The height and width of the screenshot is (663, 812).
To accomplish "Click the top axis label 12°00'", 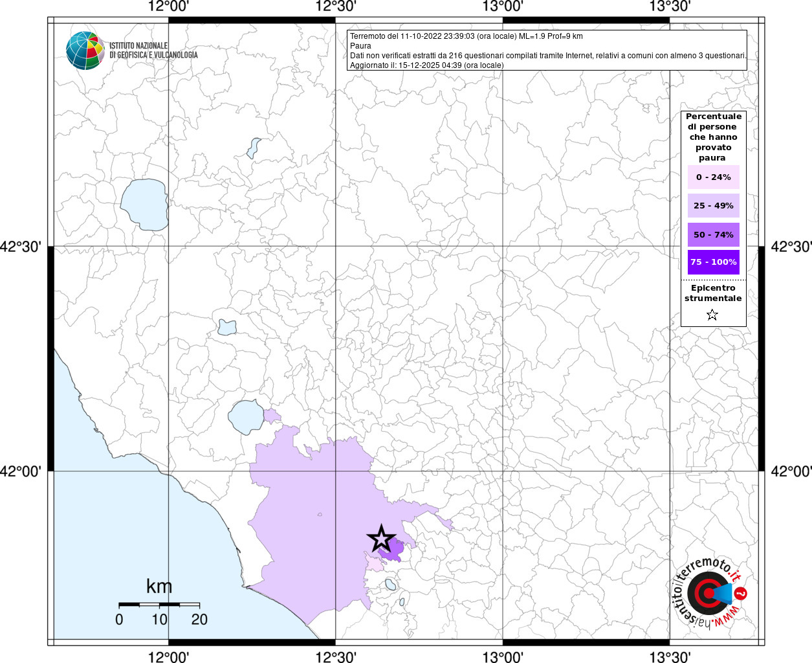I will 168,6.
